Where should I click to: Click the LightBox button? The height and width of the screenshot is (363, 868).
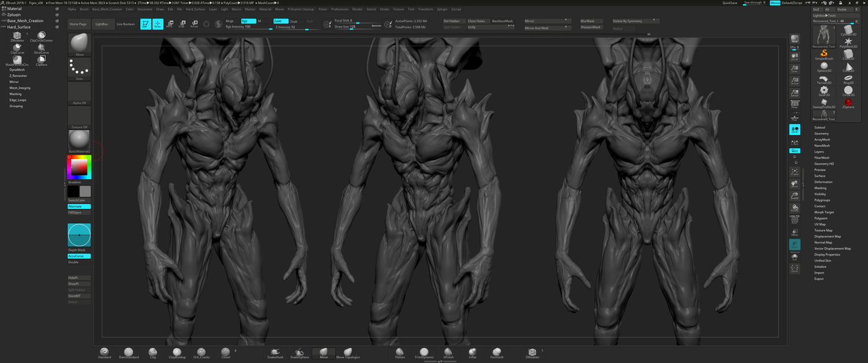101,24
